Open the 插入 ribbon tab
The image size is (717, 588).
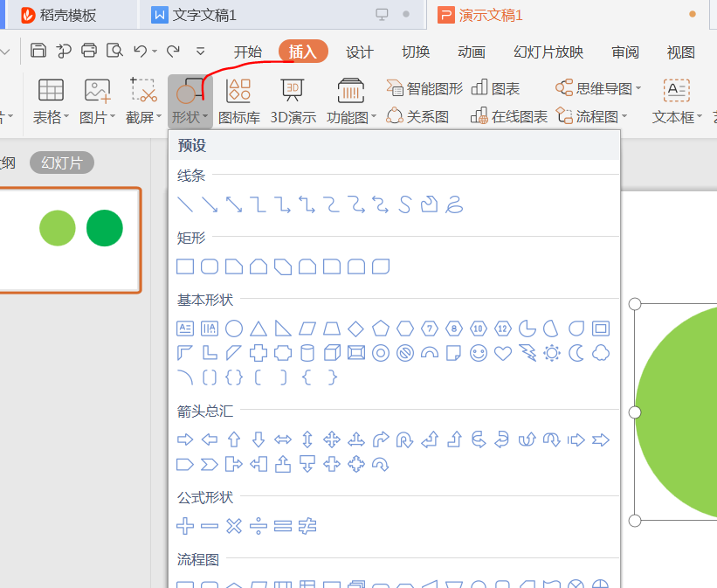point(303,52)
